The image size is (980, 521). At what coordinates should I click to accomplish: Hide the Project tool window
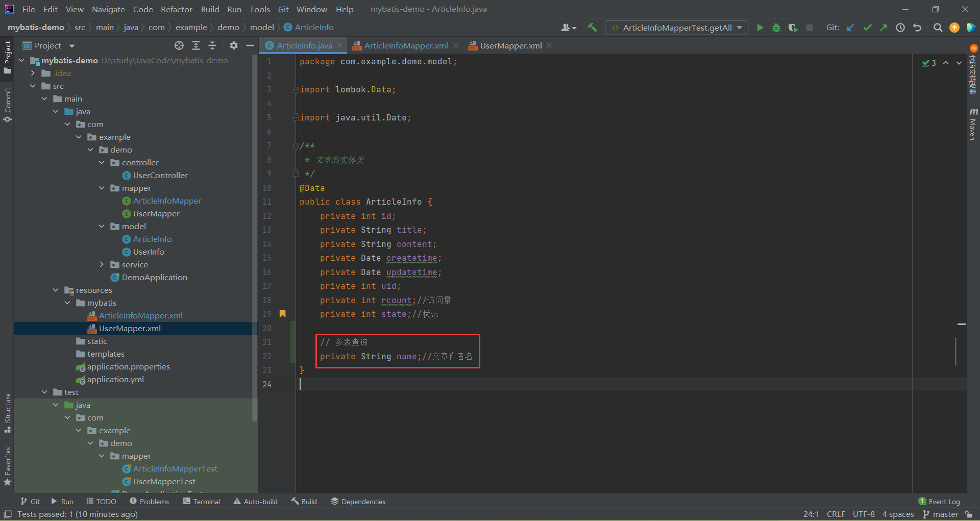click(250, 45)
